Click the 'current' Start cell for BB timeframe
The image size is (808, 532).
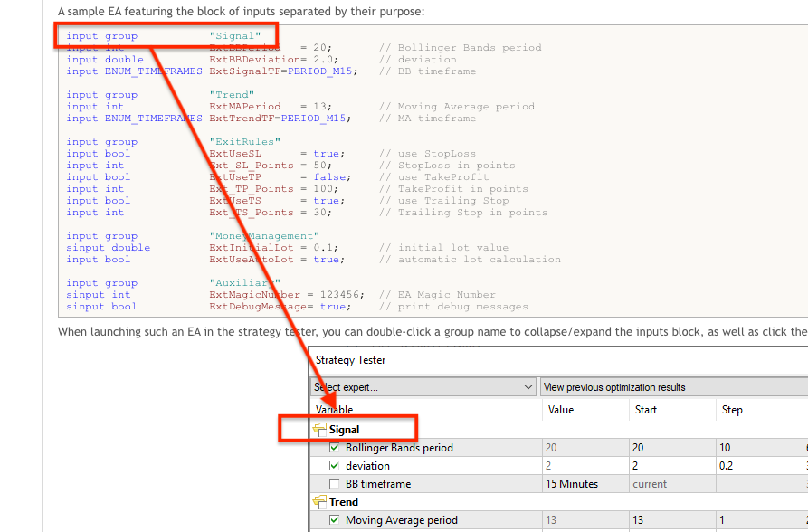click(x=650, y=484)
